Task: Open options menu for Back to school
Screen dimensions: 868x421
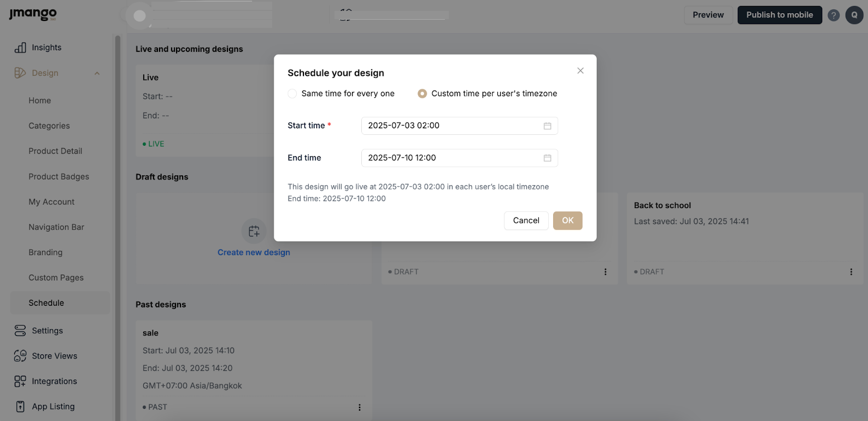Action: (851, 272)
